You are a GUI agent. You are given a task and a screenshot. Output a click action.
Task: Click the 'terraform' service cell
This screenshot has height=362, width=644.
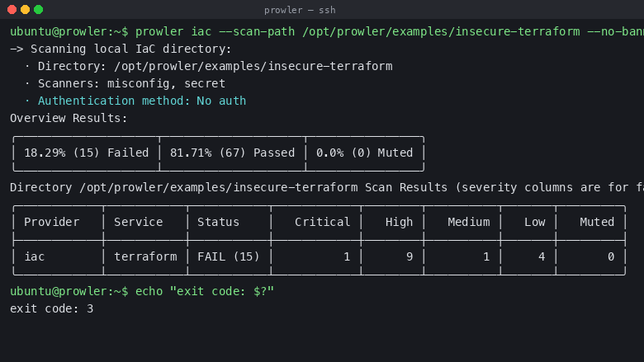click(x=145, y=256)
